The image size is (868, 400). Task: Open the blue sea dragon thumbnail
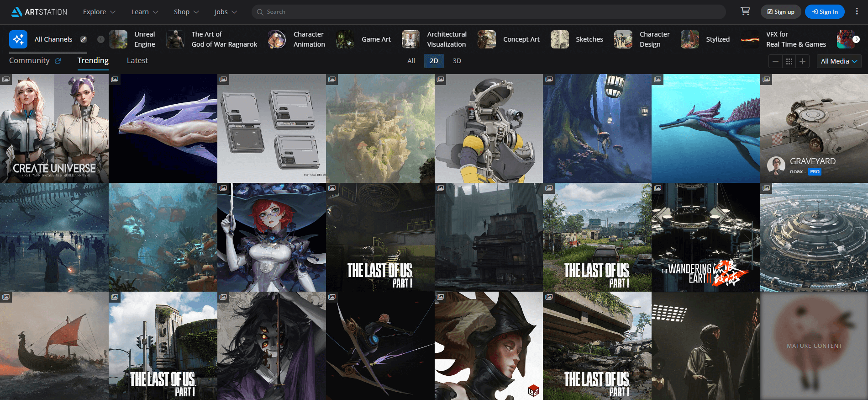tap(706, 128)
